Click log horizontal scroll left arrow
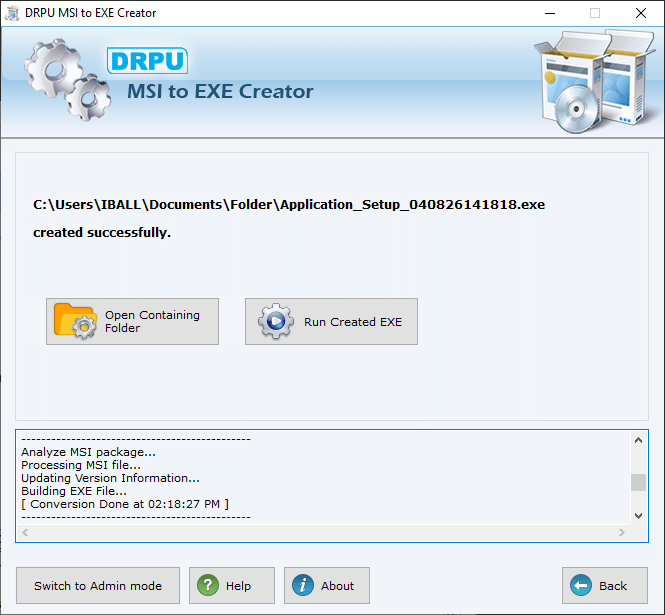Image resolution: width=665 pixels, height=615 pixels. coord(25,532)
